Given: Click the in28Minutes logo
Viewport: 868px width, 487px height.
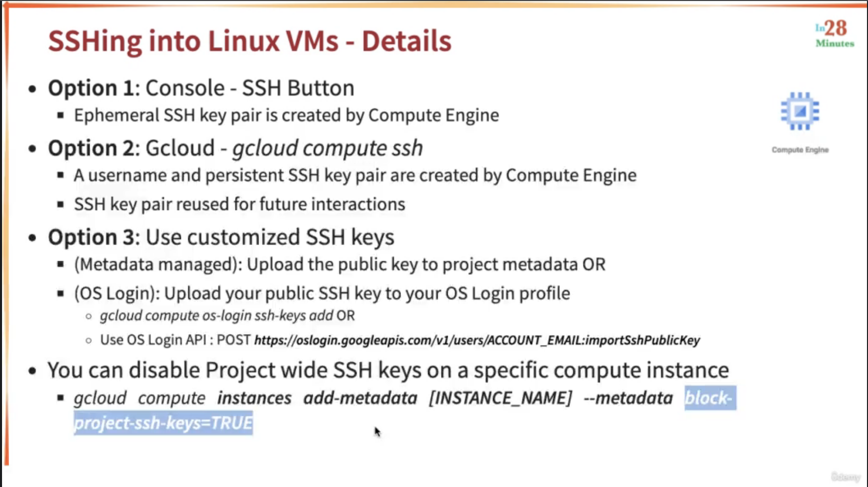Looking at the screenshot, I should (835, 34).
